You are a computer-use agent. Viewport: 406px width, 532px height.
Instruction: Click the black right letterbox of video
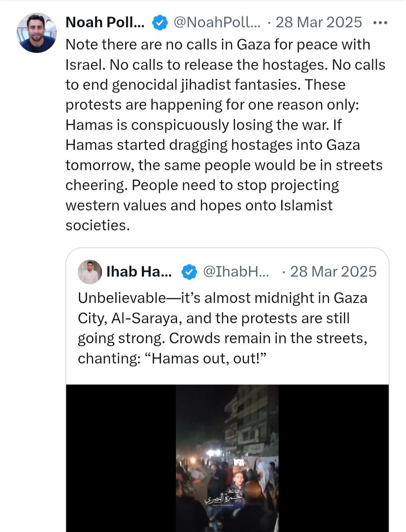click(x=333, y=458)
